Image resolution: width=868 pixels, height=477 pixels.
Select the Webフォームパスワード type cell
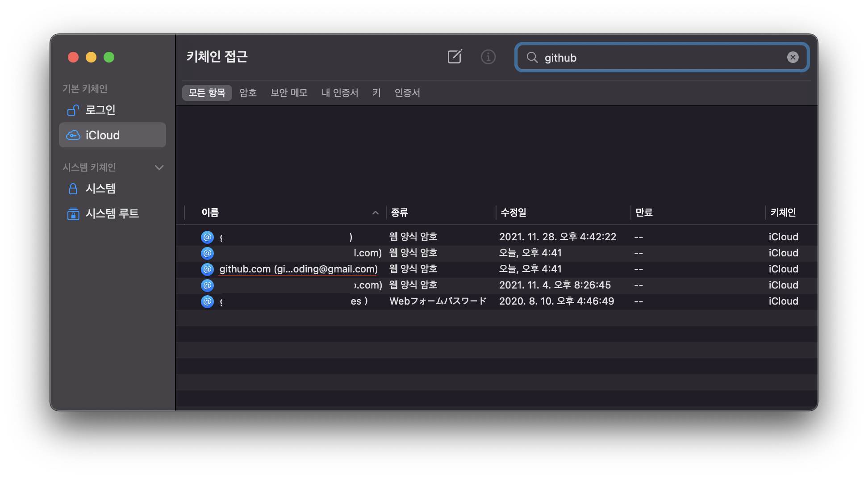[x=438, y=301]
